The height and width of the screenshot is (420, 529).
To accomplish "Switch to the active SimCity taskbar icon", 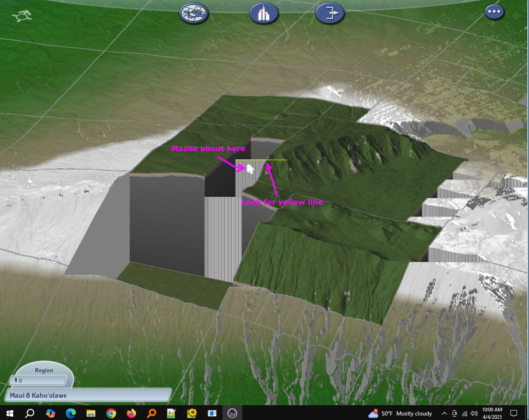I will 232,413.
